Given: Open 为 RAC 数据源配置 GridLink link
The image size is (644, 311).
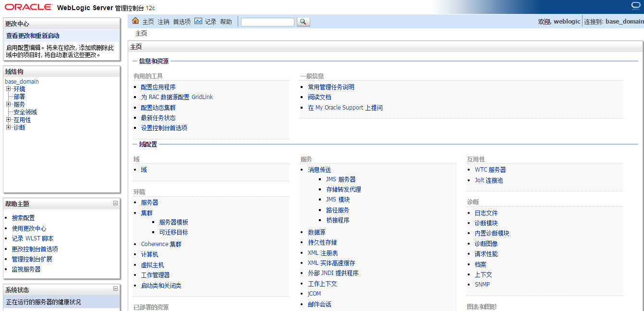Looking at the screenshot, I should [x=177, y=97].
